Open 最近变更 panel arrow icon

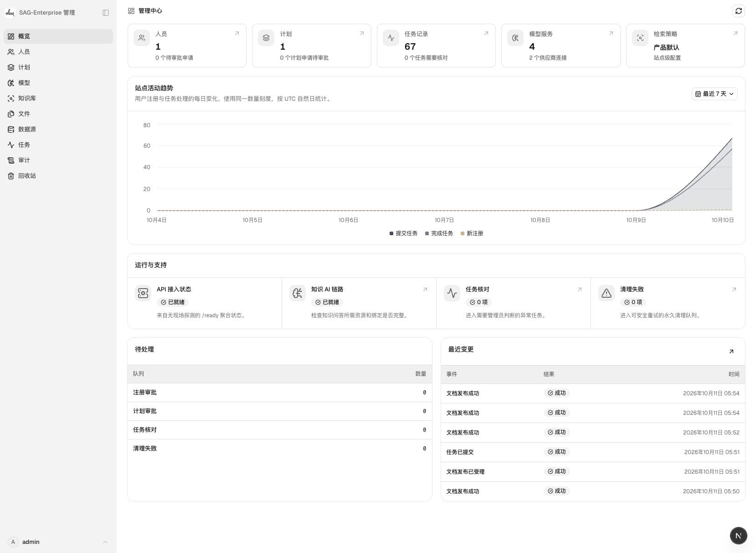point(731,351)
